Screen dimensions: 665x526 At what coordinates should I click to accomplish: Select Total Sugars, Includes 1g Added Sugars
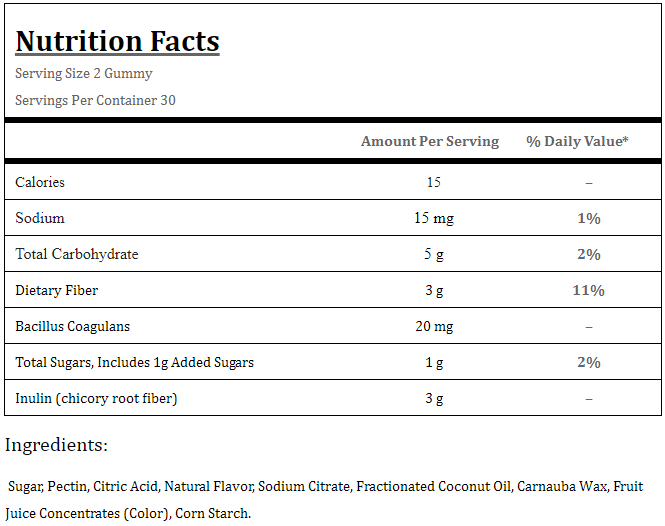[134, 363]
